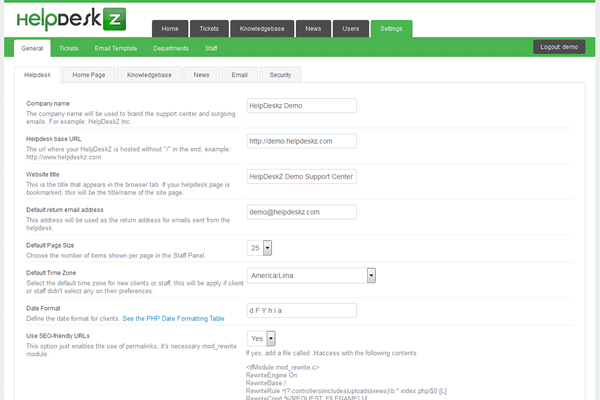Focus the Helpdesk base URL field
Viewport: 600px width, 400px height.
coord(301,141)
